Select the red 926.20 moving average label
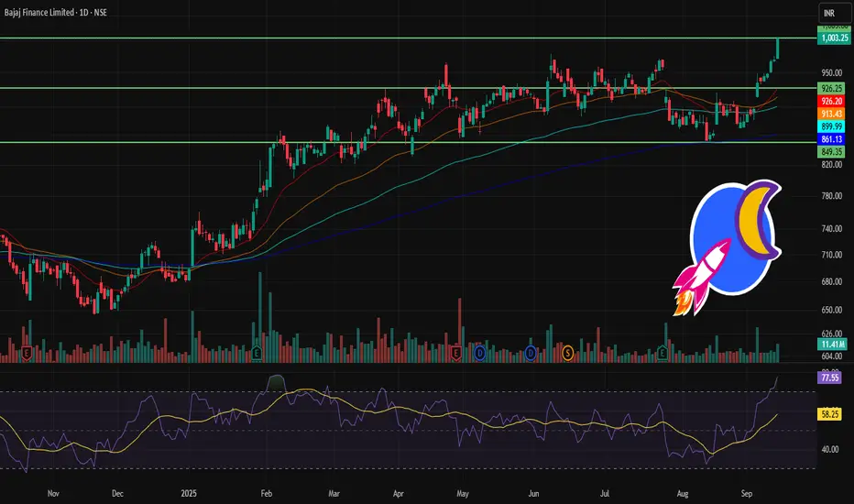Image resolution: width=854 pixels, height=504 pixels. point(831,101)
